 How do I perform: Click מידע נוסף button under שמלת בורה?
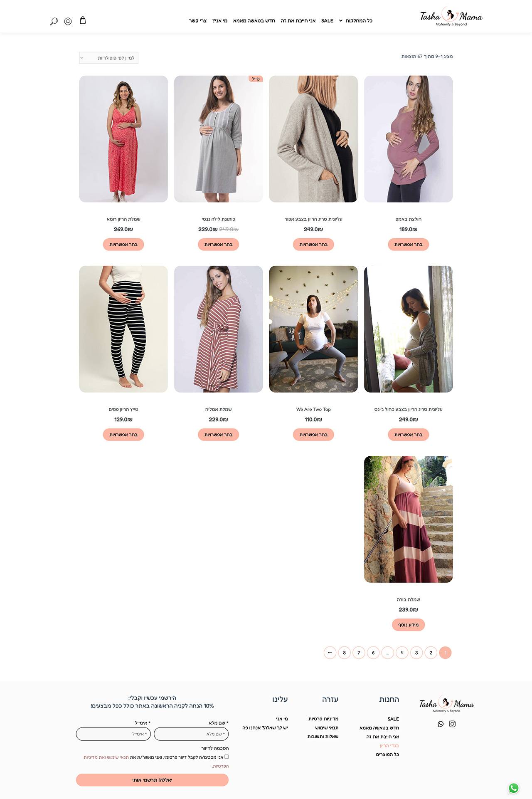[408, 625]
